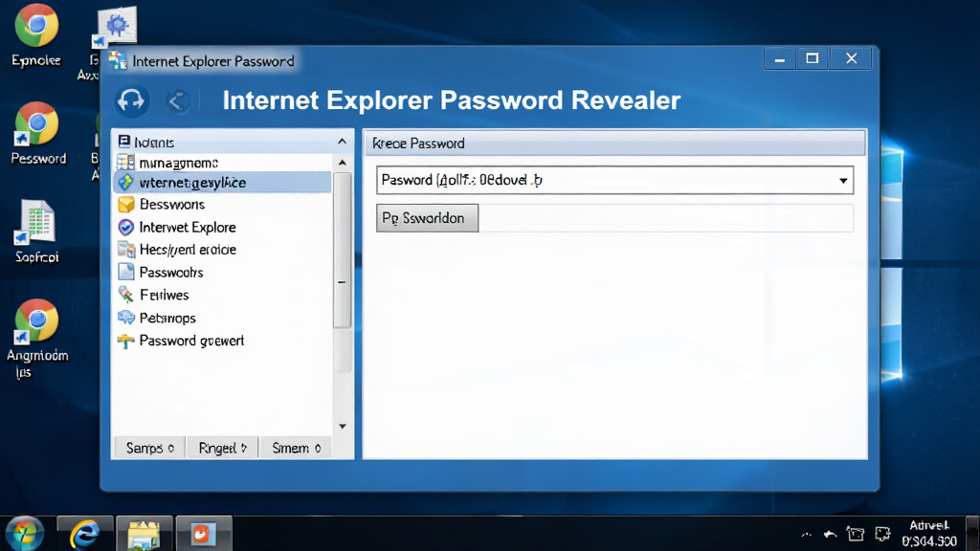Click the Interwet Explore checkmark icon

(125, 228)
